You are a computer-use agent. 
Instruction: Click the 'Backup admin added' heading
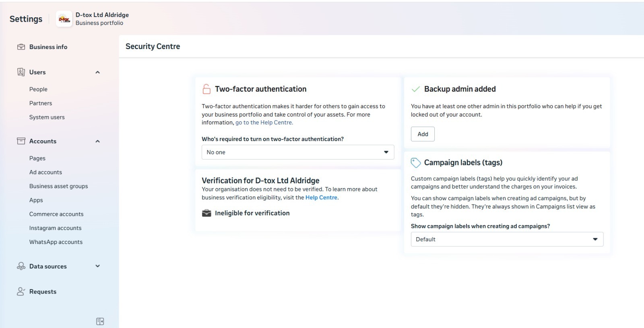click(x=460, y=89)
